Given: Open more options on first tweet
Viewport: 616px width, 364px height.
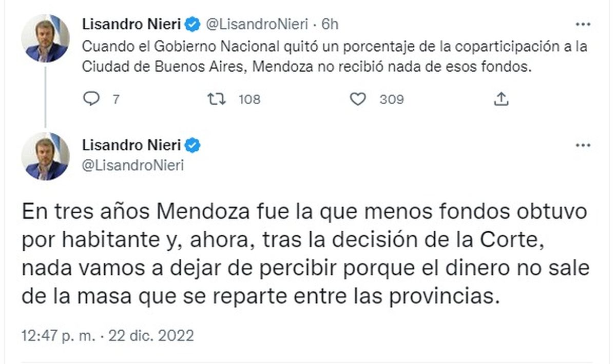Looking at the screenshot, I should [x=583, y=24].
